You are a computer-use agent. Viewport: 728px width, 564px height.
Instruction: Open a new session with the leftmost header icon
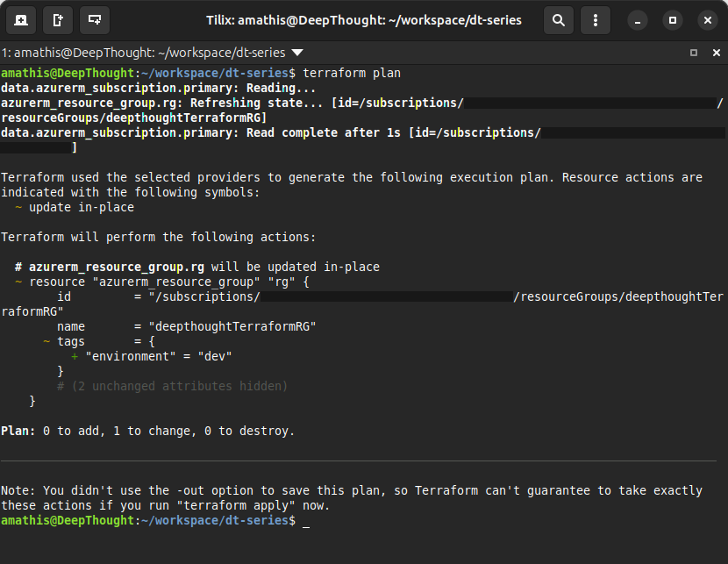click(21, 20)
